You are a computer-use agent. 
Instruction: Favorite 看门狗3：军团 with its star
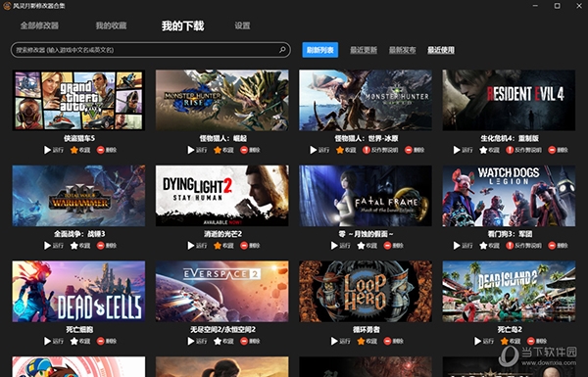tap(489, 246)
